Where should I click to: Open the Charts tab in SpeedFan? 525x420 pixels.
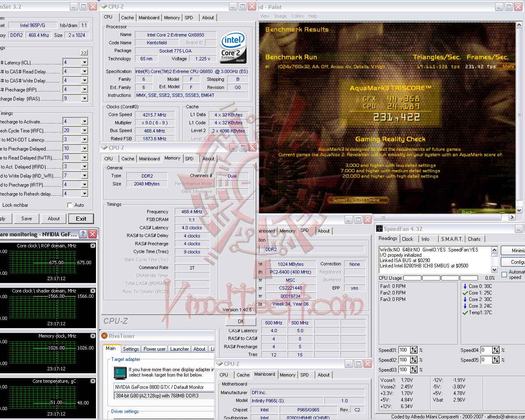(x=474, y=239)
